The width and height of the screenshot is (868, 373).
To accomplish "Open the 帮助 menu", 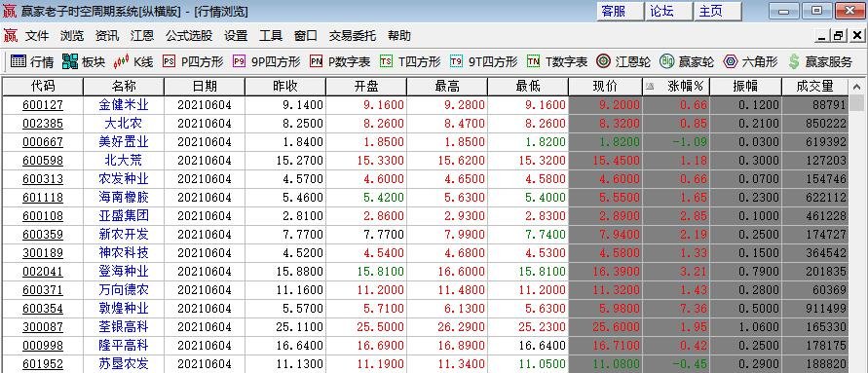I will pyautogui.click(x=399, y=36).
